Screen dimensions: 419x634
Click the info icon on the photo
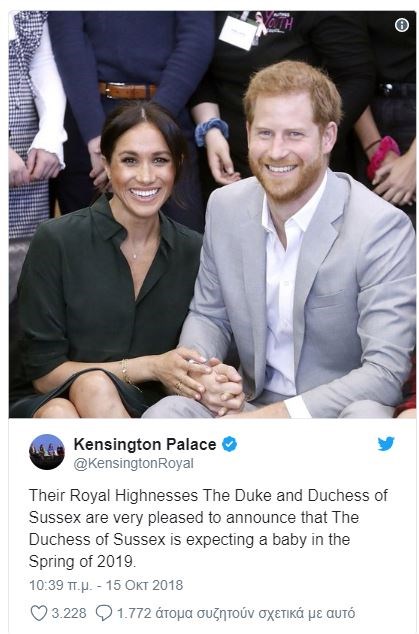(401, 25)
